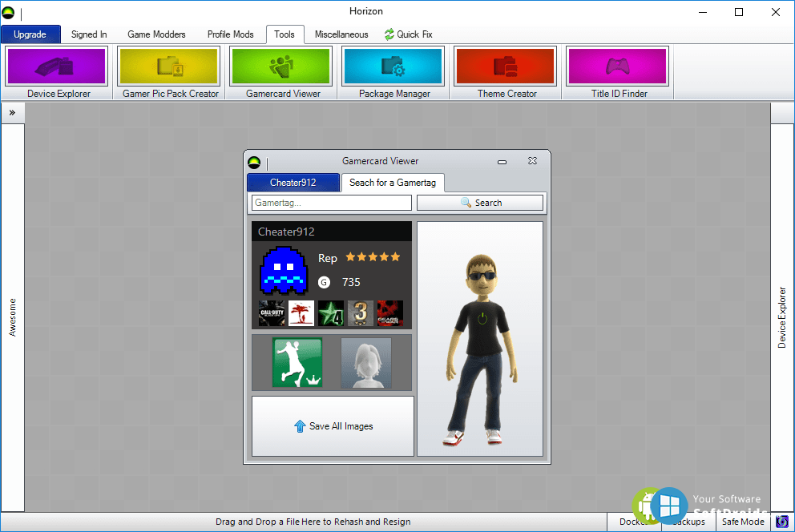Select the Call of Duty game icon
The width and height of the screenshot is (795, 532).
[x=272, y=313]
